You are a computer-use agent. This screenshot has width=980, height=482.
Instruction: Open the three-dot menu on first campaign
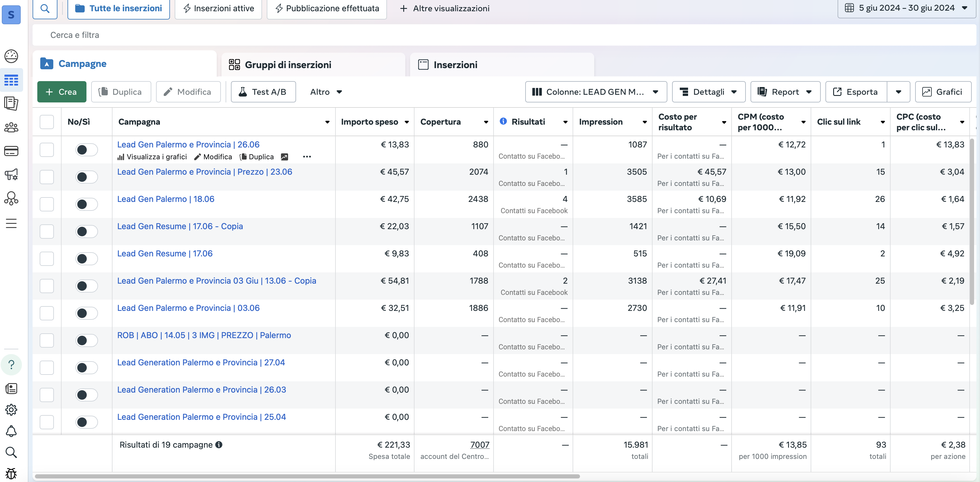307,157
